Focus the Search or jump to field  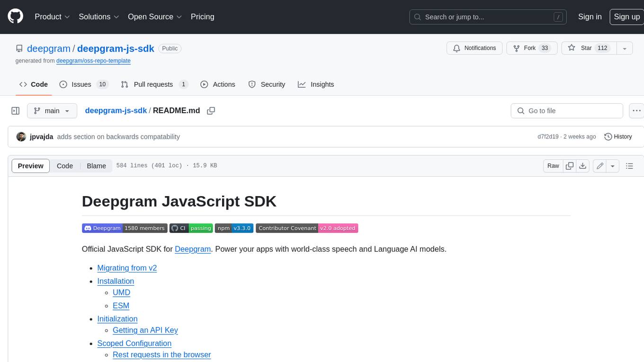point(488,17)
